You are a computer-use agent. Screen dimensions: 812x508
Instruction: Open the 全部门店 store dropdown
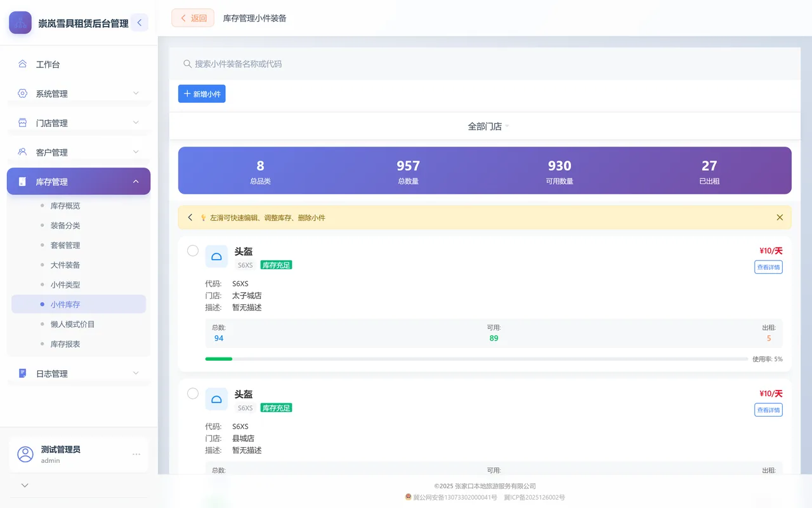point(488,126)
